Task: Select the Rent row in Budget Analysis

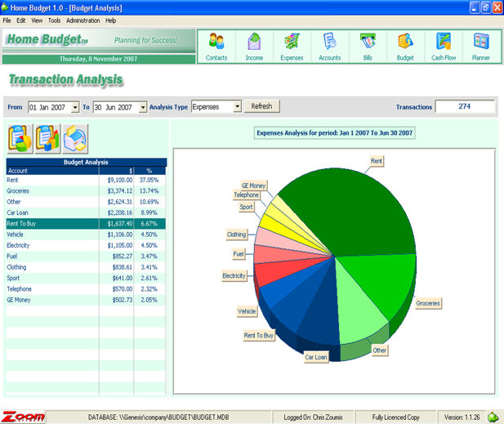Action: pyautogui.click(x=86, y=180)
